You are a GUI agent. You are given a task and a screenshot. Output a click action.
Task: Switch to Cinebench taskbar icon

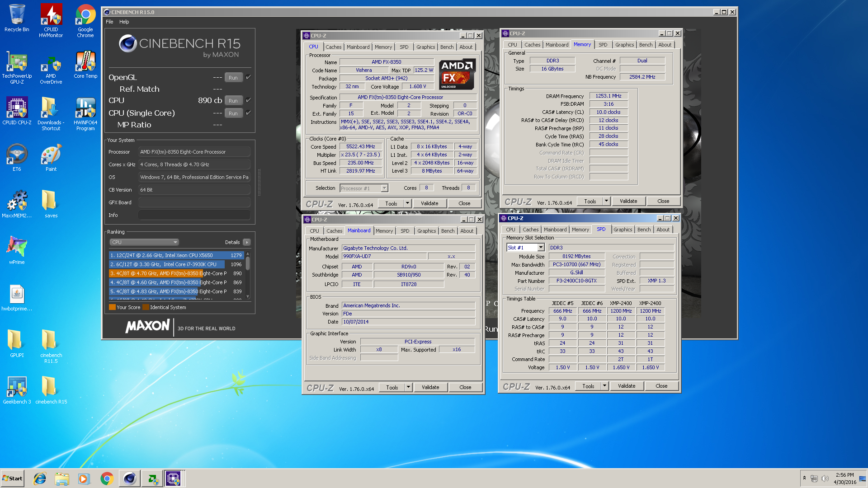(x=129, y=479)
